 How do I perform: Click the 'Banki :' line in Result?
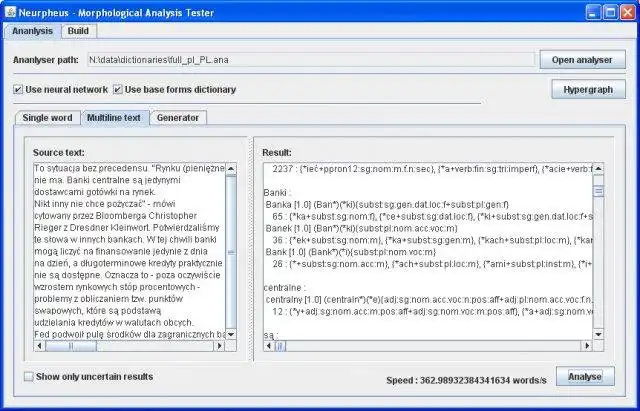pos(278,193)
